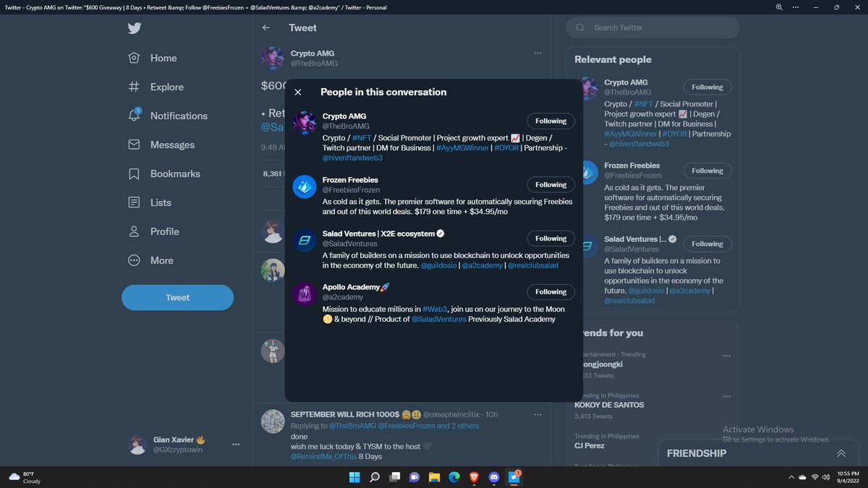Open options for the Jongjoongki trend

click(726, 356)
